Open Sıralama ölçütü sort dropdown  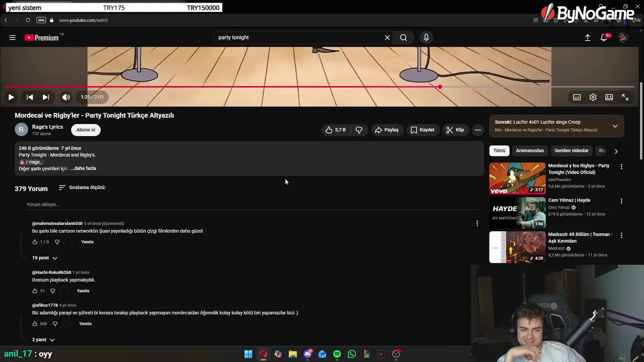pyautogui.click(x=82, y=188)
